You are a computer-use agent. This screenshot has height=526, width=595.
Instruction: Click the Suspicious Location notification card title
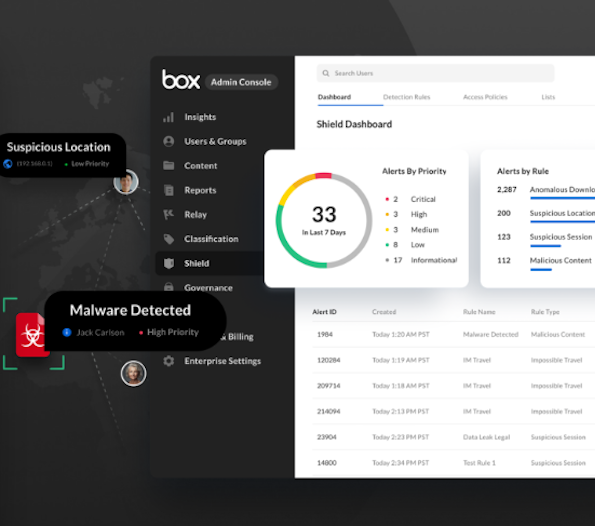pos(58,147)
